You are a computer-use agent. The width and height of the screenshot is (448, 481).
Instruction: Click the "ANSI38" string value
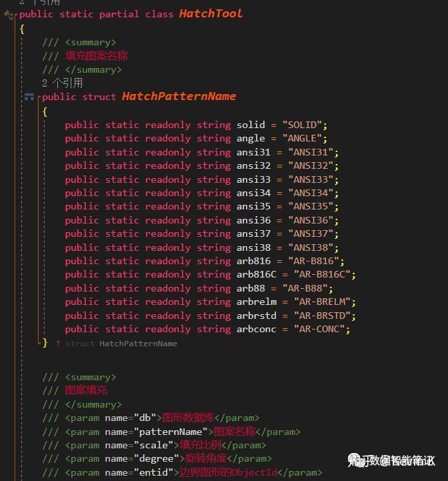tap(311, 248)
